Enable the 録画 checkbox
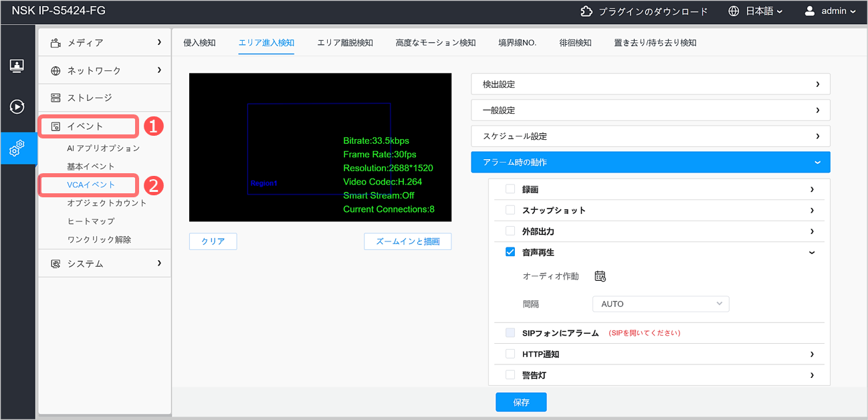 510,189
